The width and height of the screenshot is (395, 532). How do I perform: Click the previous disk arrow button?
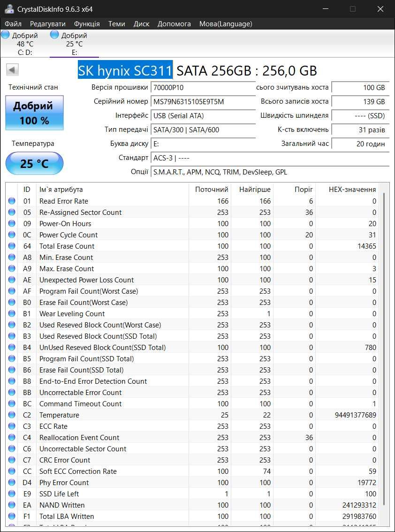[x=13, y=70]
